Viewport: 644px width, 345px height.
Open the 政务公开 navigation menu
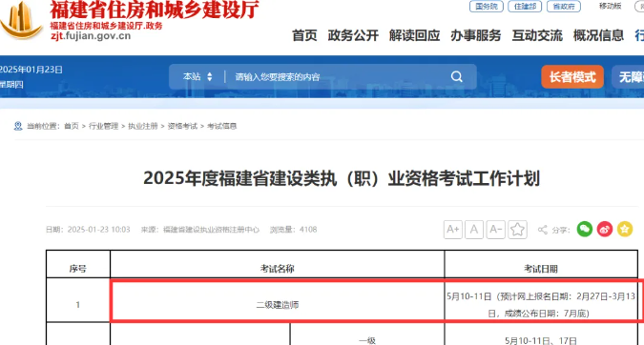[x=353, y=35]
